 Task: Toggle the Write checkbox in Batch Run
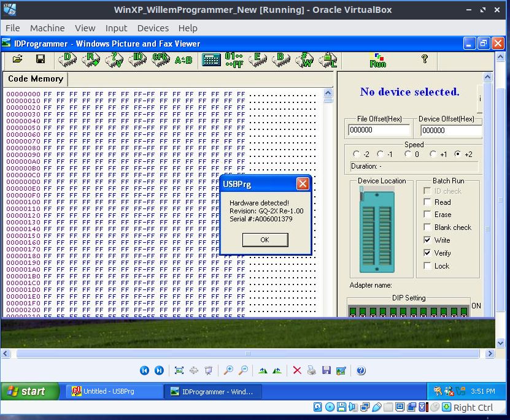(x=427, y=240)
